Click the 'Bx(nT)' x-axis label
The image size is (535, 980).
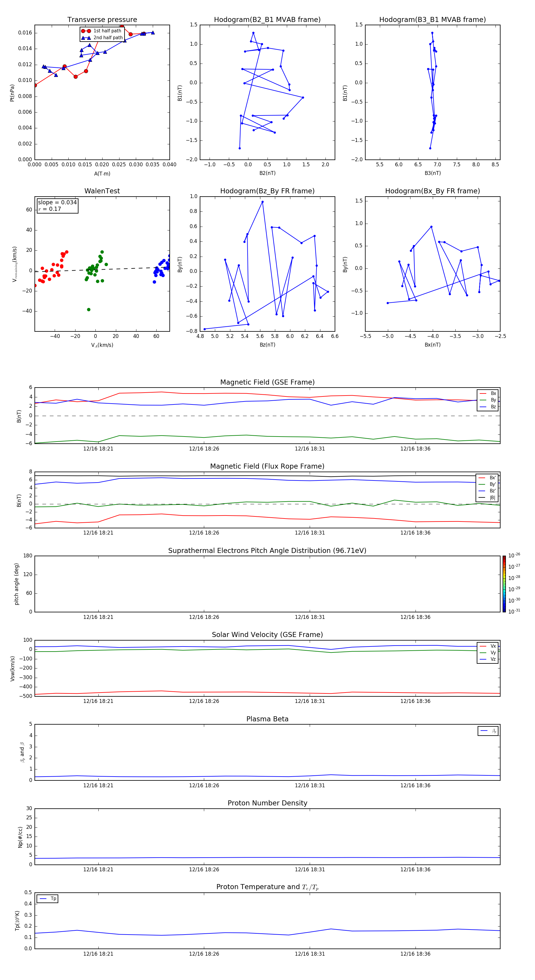(432, 345)
